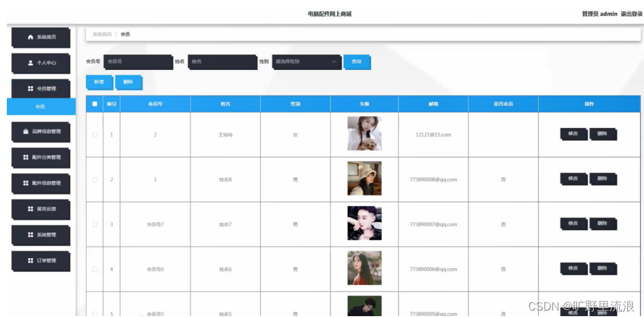Screen dimensions: 644x318
Task: Select the 会员 submenu item
Action: [41, 106]
